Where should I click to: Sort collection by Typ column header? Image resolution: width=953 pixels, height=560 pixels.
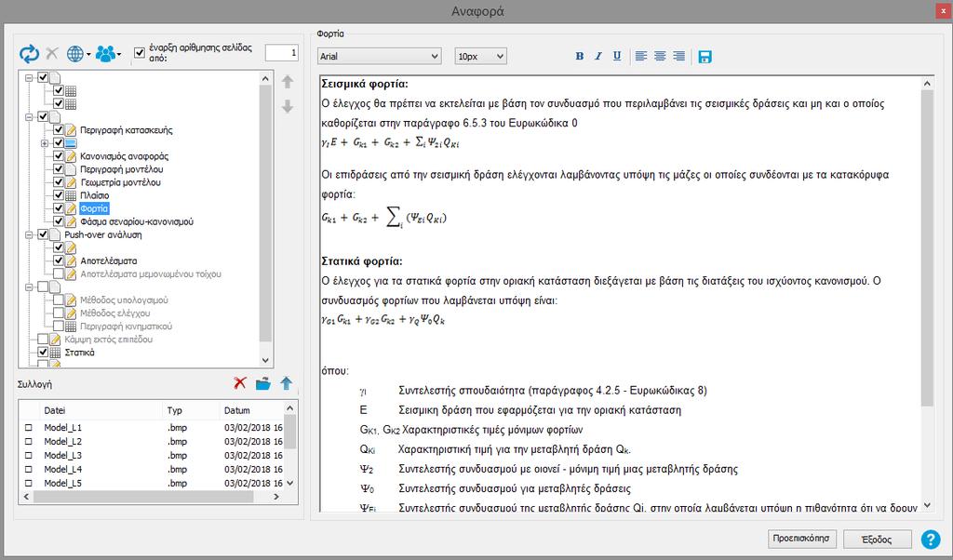[190, 410]
